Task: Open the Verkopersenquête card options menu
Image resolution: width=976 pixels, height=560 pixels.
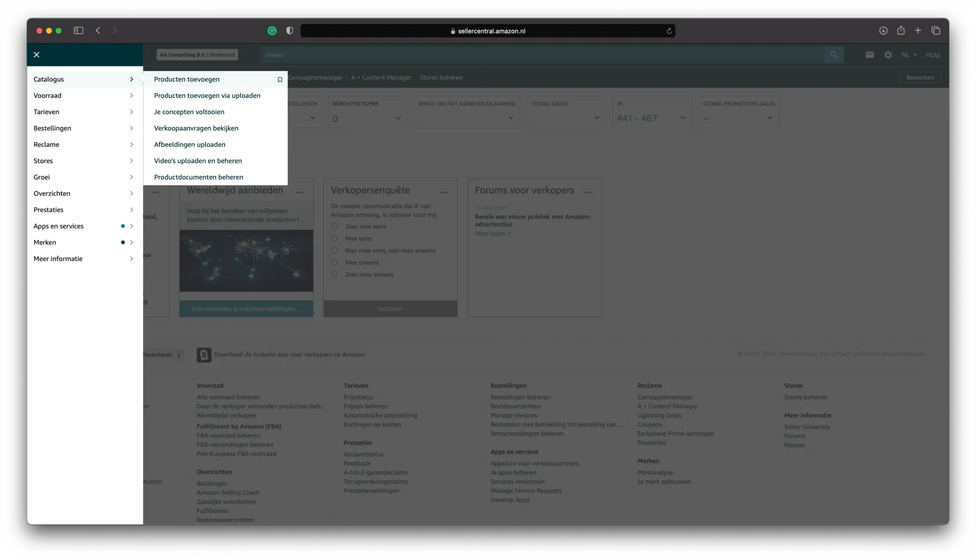Action: click(444, 192)
